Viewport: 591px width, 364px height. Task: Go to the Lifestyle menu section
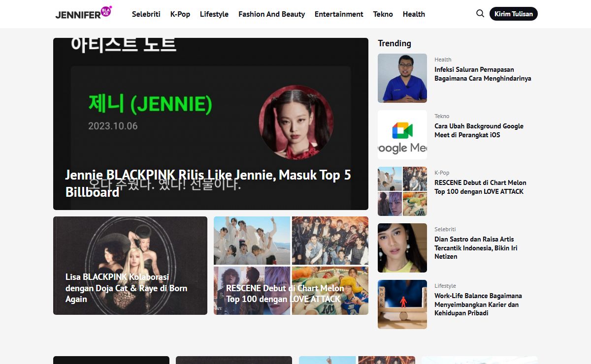214,14
